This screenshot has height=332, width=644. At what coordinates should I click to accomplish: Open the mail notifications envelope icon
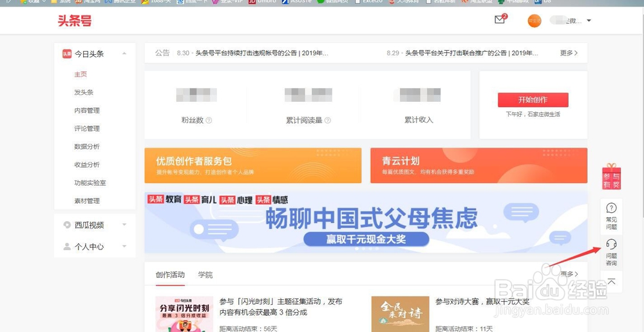pyautogui.click(x=500, y=20)
